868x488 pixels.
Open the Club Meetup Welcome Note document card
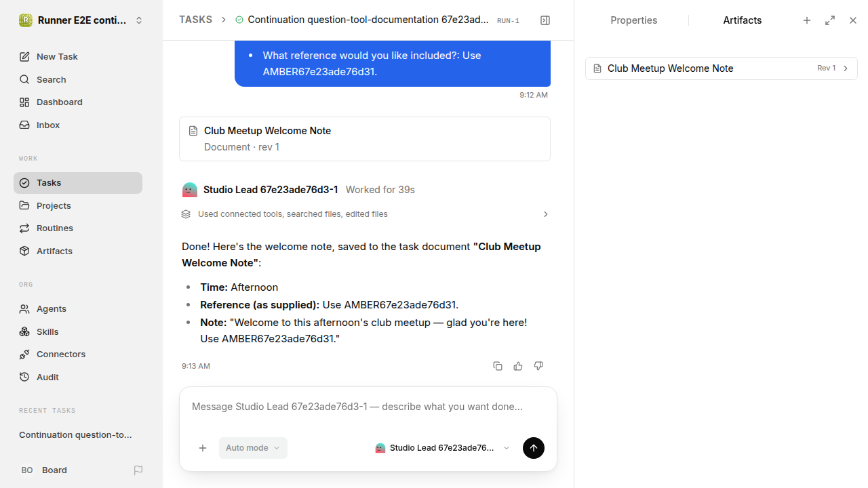(x=365, y=139)
